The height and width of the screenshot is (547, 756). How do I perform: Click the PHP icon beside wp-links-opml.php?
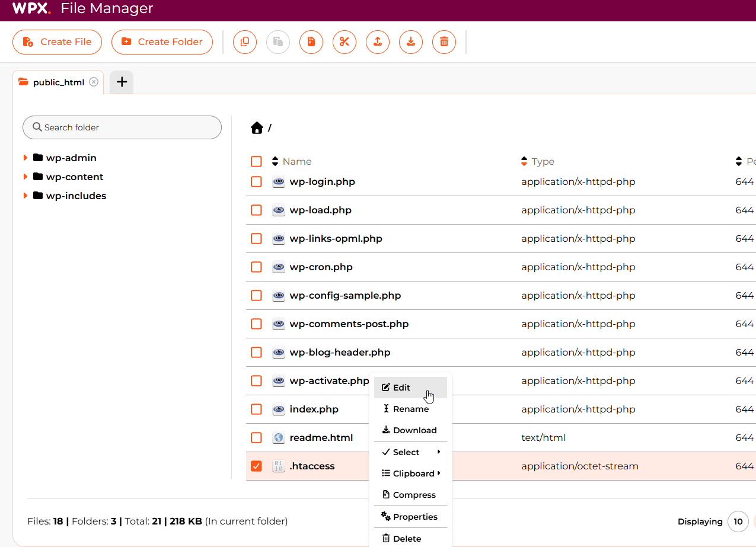[x=279, y=239]
